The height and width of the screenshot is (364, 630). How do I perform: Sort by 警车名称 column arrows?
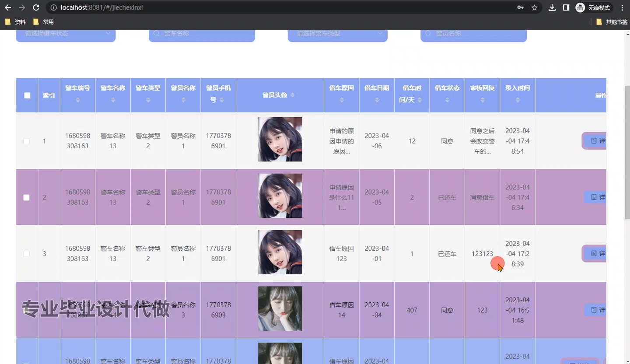point(113,100)
